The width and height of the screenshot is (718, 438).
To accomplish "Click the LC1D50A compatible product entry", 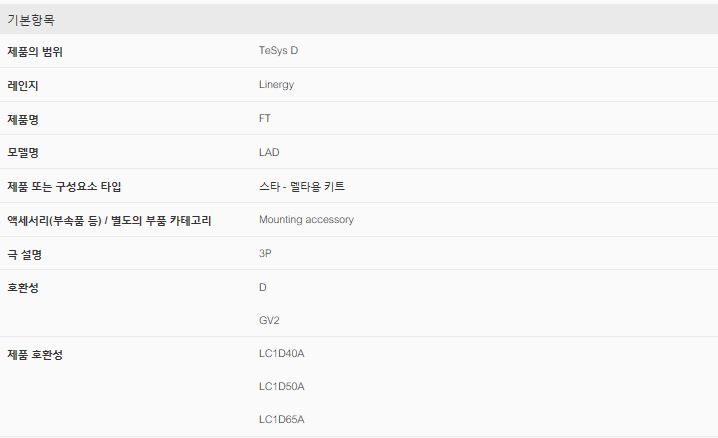I will pos(282,386).
